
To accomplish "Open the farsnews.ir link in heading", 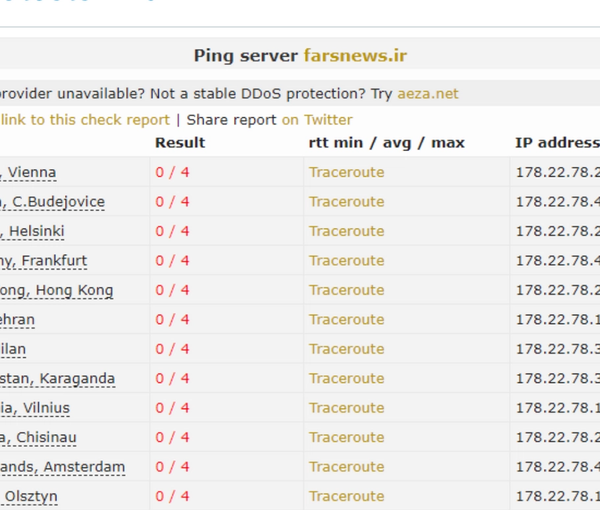I will pyautogui.click(x=355, y=56).
